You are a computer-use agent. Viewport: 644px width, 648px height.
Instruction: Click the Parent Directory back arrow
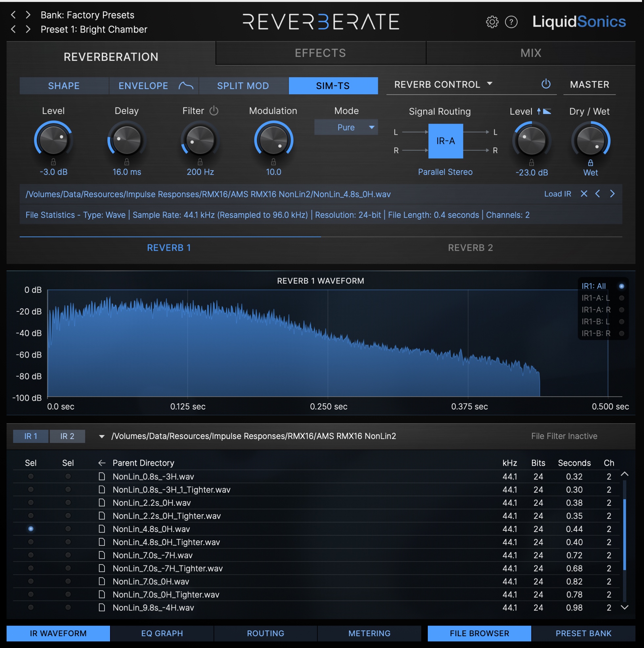tap(102, 463)
